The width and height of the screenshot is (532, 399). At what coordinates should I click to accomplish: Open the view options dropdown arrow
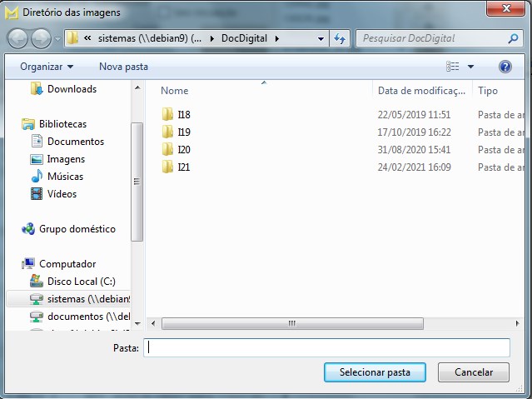pyautogui.click(x=470, y=66)
